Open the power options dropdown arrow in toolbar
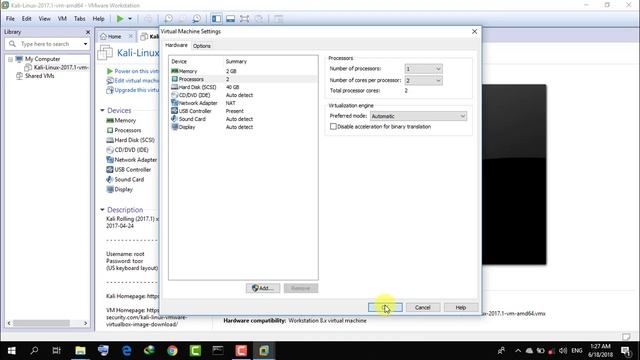Screen dimensions: 640x360 (x=130, y=19)
